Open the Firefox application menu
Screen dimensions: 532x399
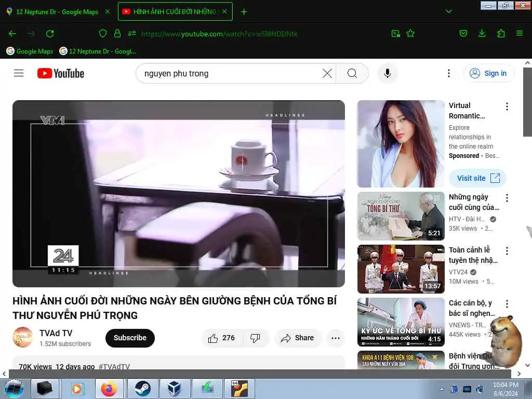click(520, 33)
